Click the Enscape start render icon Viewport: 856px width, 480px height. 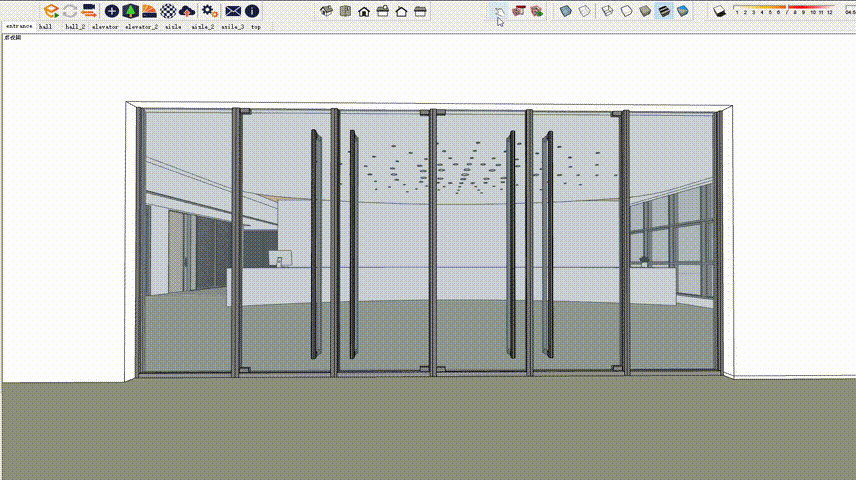tap(51, 11)
